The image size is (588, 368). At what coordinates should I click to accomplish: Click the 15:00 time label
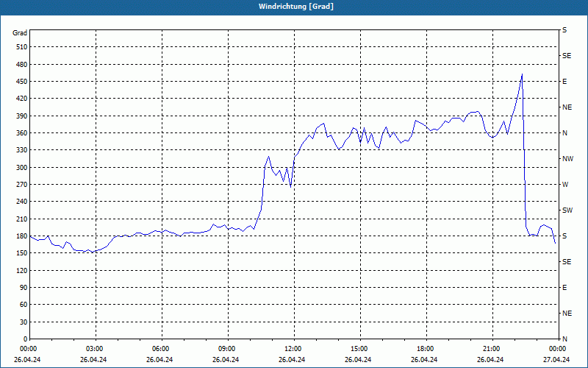360,349
